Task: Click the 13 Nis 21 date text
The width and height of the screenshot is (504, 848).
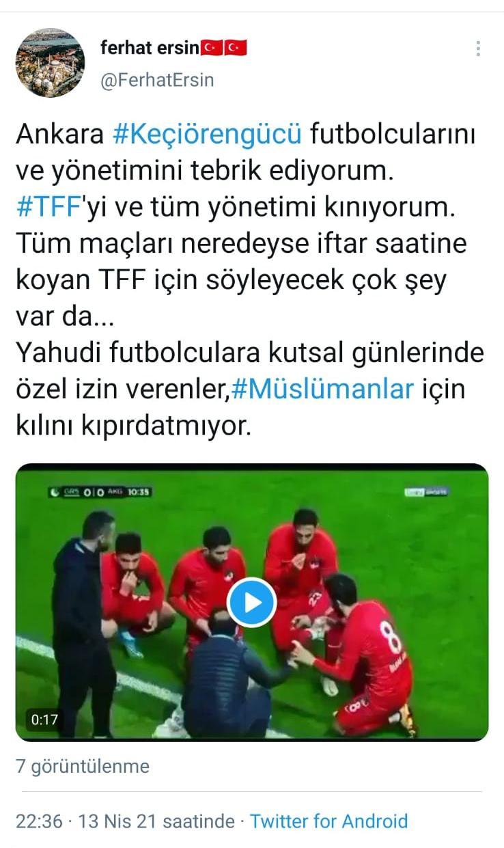Action: tap(119, 821)
